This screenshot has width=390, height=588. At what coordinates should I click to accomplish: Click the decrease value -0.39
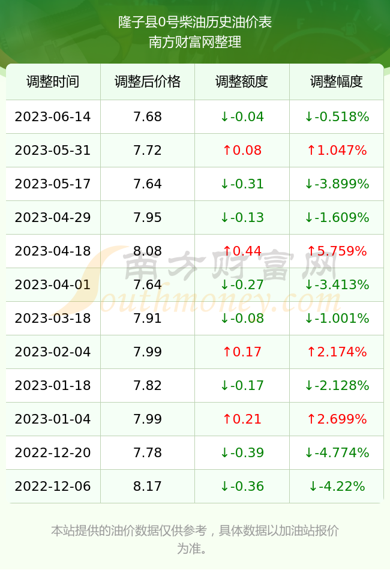[242, 452]
